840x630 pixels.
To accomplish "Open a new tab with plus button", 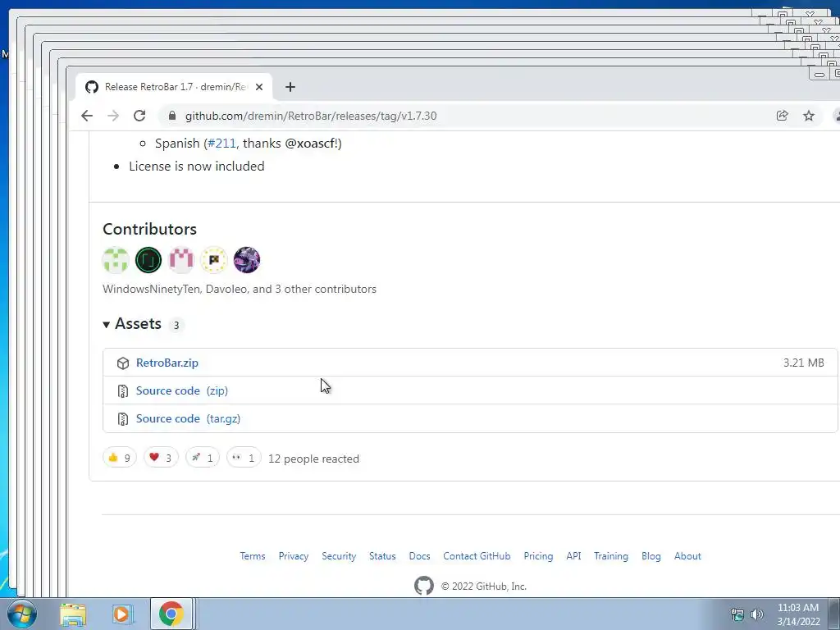I will pos(290,87).
